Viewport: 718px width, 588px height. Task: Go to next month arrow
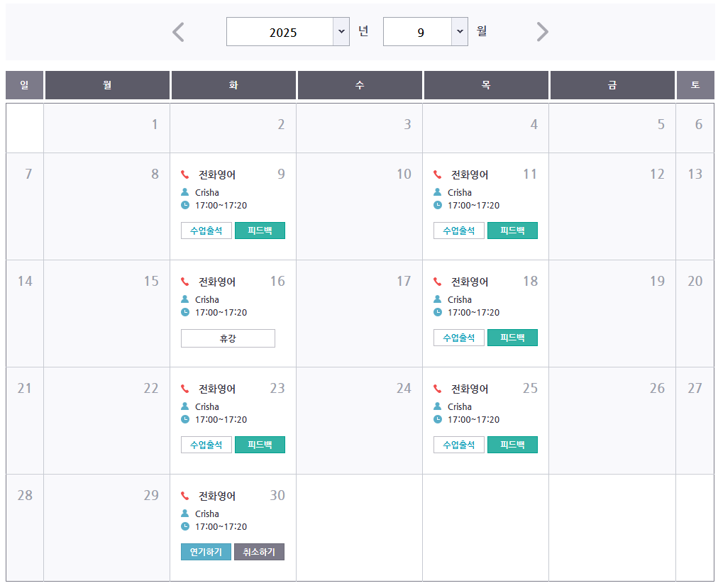[x=543, y=32]
